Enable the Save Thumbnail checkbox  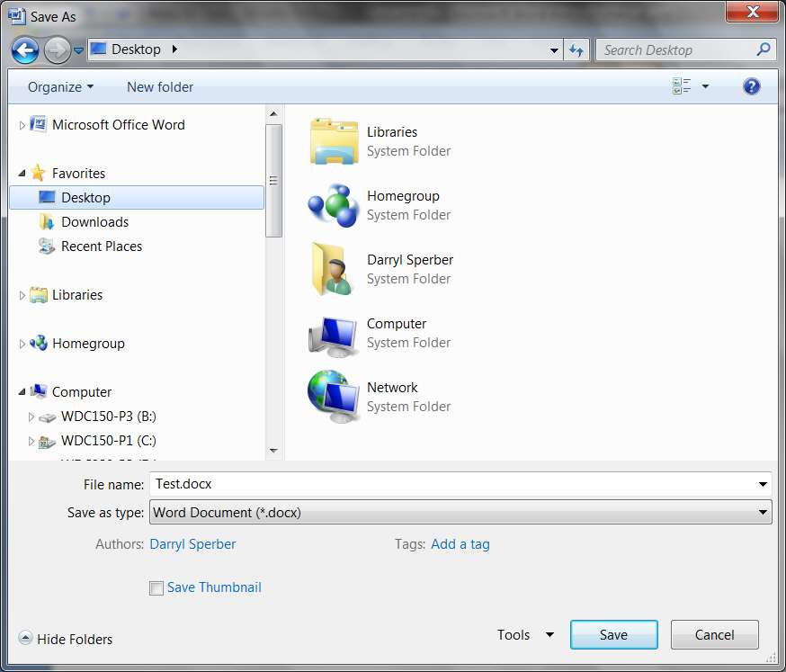click(156, 587)
